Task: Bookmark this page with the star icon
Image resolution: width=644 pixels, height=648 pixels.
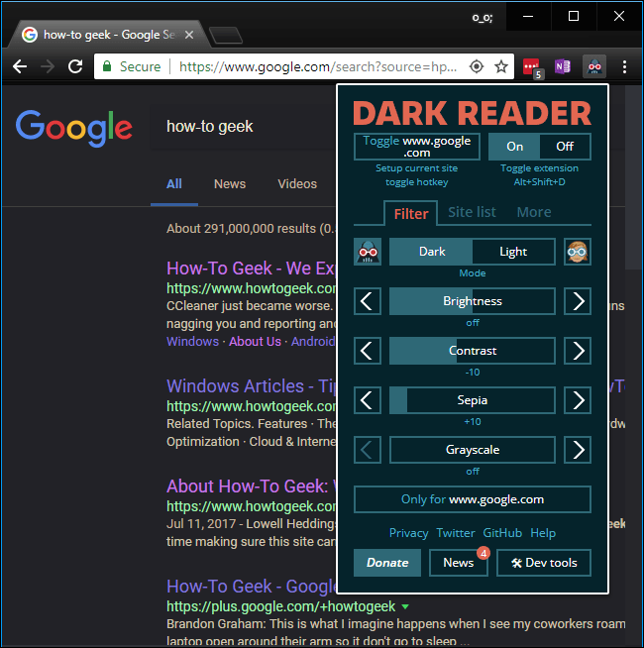Action: (x=501, y=66)
